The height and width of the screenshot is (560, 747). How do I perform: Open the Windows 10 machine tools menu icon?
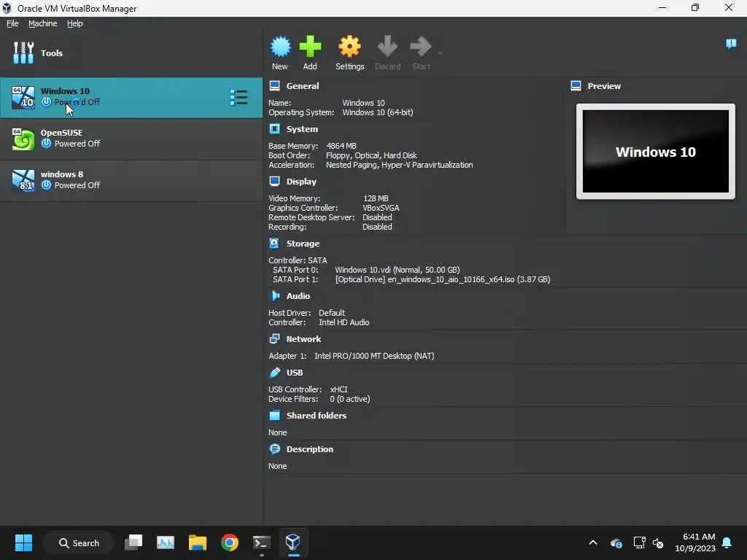[239, 98]
